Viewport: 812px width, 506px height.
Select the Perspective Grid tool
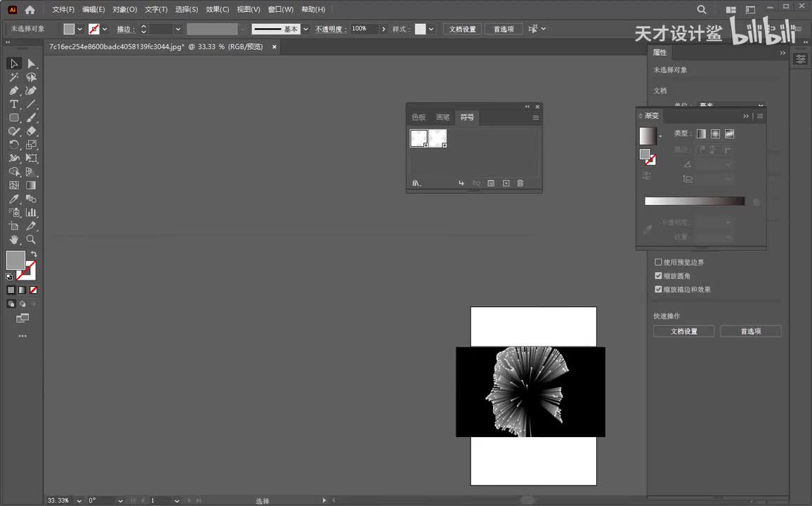point(31,171)
